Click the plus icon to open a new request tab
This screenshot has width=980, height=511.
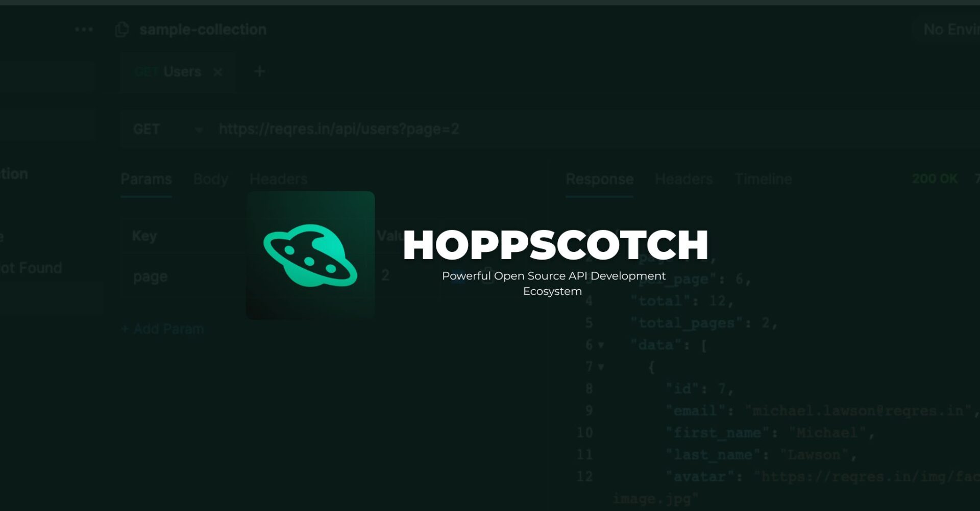259,71
